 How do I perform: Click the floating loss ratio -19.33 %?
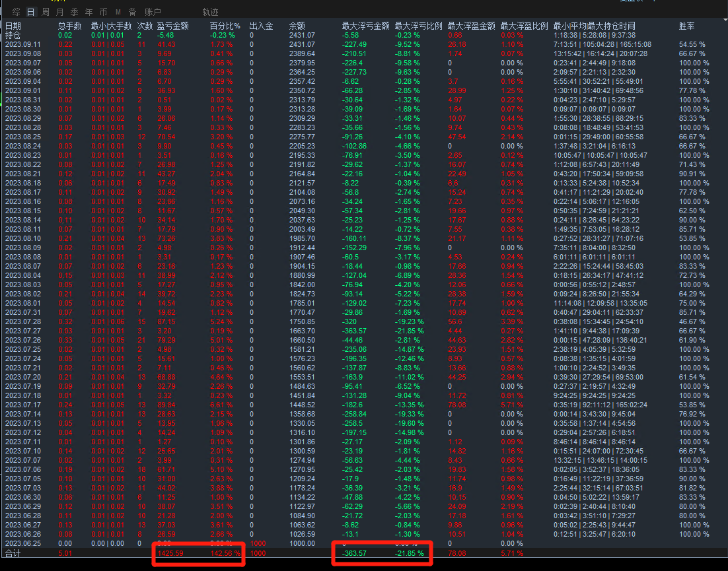(409, 414)
